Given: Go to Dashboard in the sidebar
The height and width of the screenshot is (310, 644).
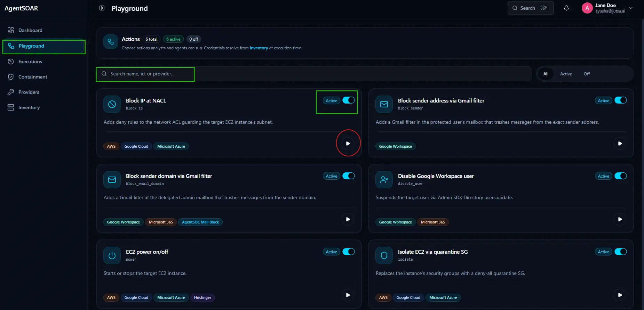Looking at the screenshot, I should pos(44,30).
